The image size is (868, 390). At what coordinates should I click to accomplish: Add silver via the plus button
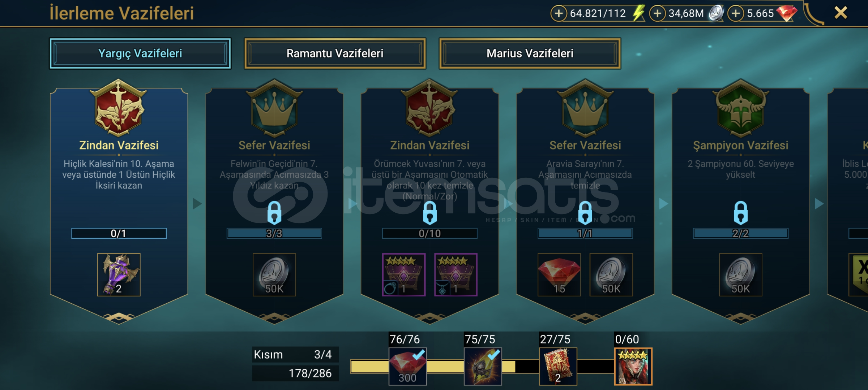coord(657,14)
